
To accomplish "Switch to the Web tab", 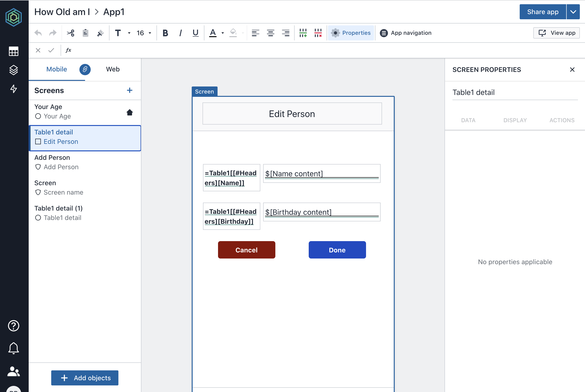I will pyautogui.click(x=113, y=69).
